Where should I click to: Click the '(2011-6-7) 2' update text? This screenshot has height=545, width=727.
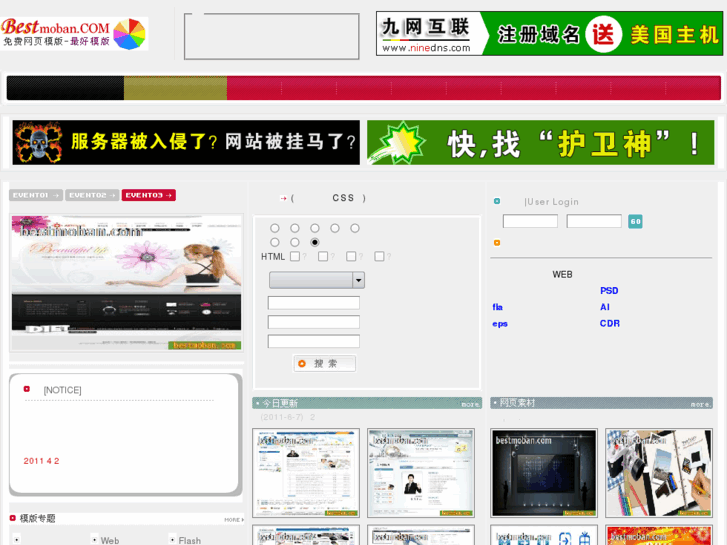(287, 417)
